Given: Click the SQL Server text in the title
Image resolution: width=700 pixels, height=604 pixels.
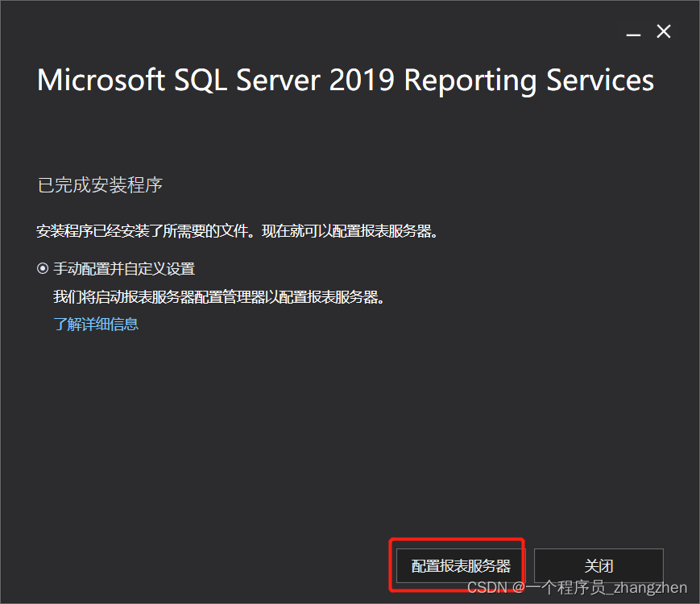Looking at the screenshot, I should coord(246,81).
